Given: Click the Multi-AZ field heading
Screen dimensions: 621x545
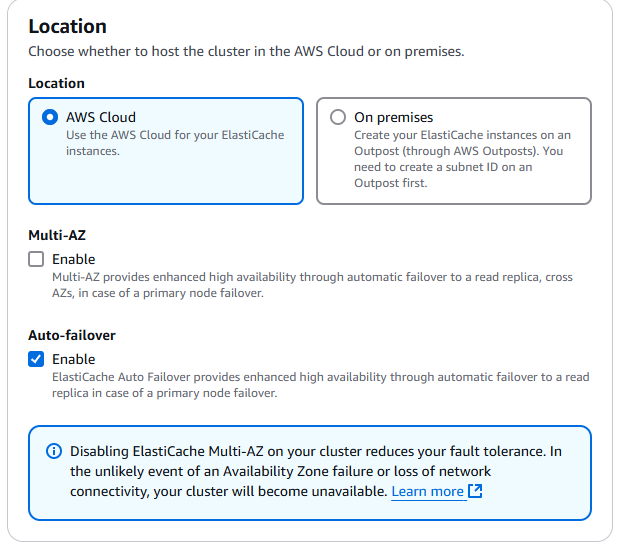Looking at the screenshot, I should (59, 236).
